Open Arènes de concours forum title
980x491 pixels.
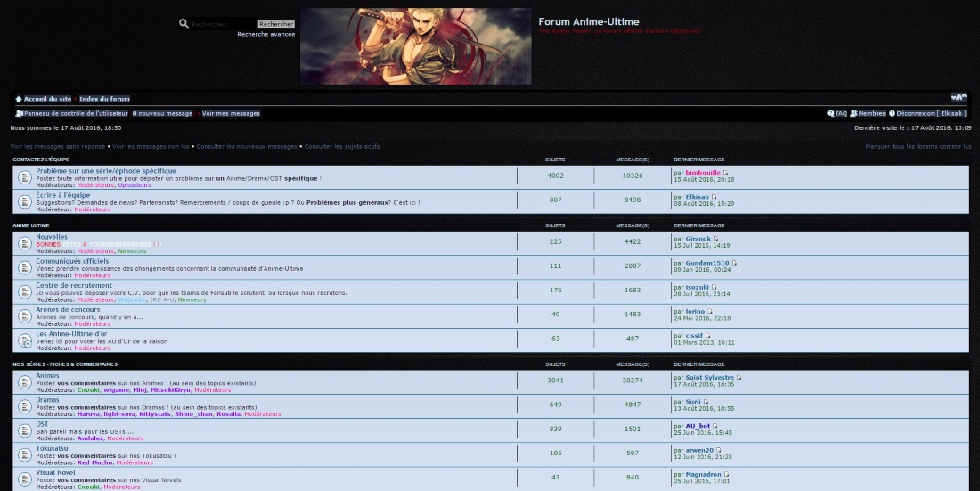[68, 309]
